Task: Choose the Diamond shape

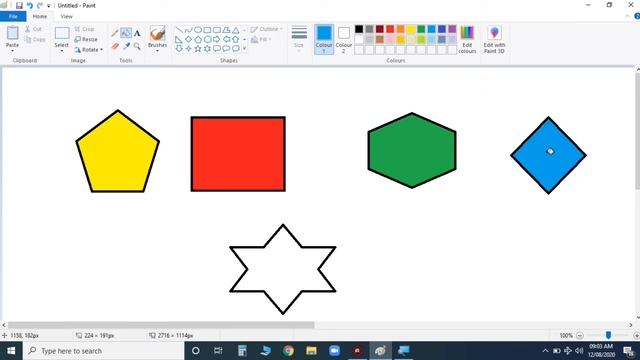Action: tap(189, 40)
